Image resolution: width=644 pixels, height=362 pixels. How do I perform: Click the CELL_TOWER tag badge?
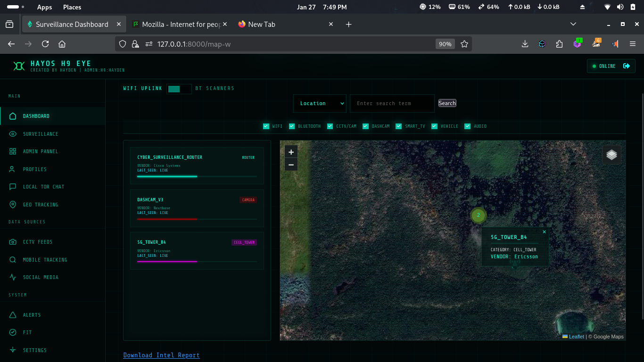(244, 242)
